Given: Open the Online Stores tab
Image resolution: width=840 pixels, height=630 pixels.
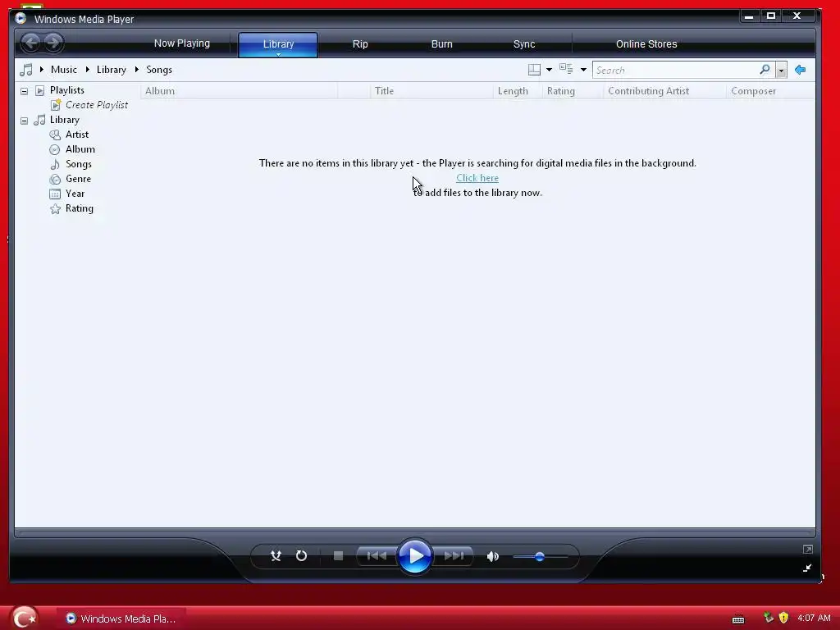Looking at the screenshot, I should (x=646, y=44).
